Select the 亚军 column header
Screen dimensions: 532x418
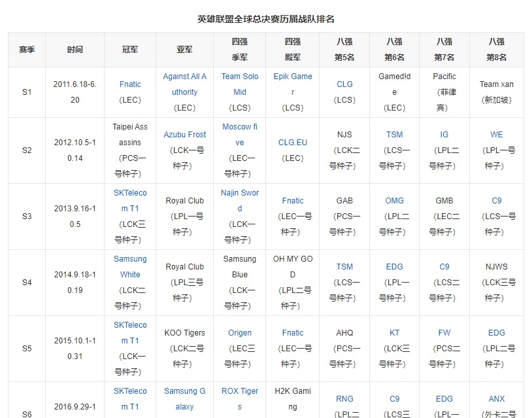[x=184, y=50]
